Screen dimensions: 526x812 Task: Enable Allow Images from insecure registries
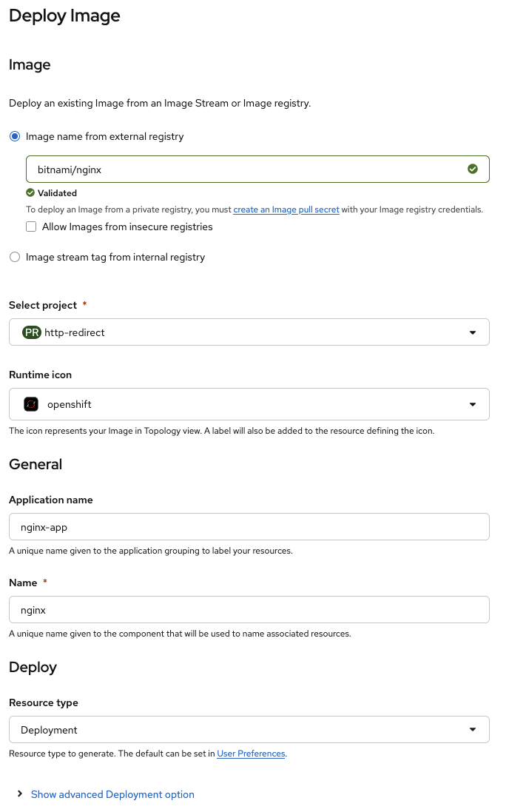coord(31,226)
